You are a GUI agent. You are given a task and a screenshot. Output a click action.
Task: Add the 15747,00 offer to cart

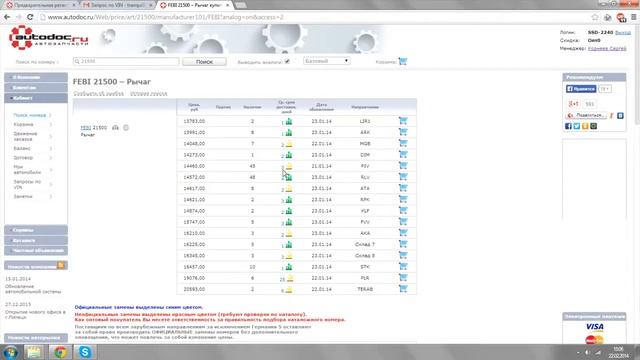point(403,222)
